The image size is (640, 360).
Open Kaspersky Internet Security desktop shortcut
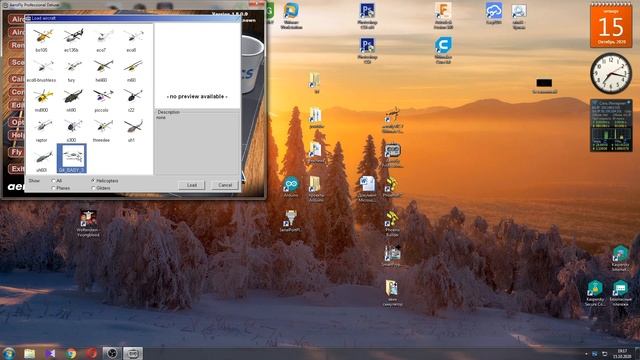620,258
